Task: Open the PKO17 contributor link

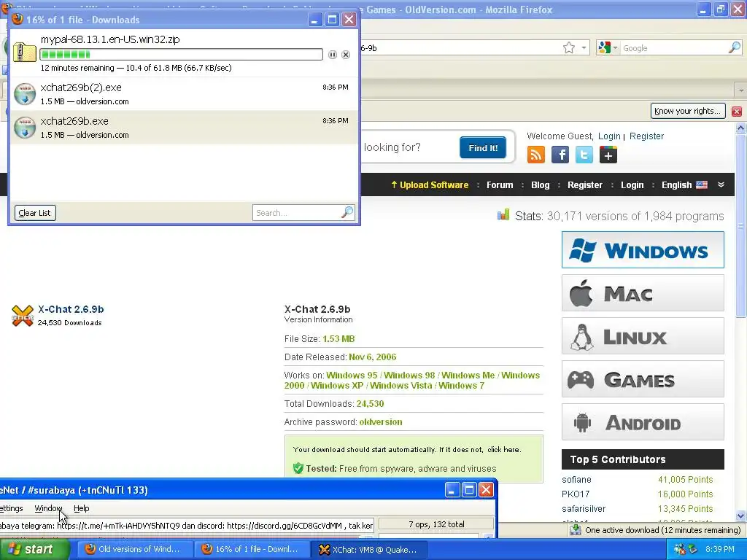Action: [x=576, y=494]
